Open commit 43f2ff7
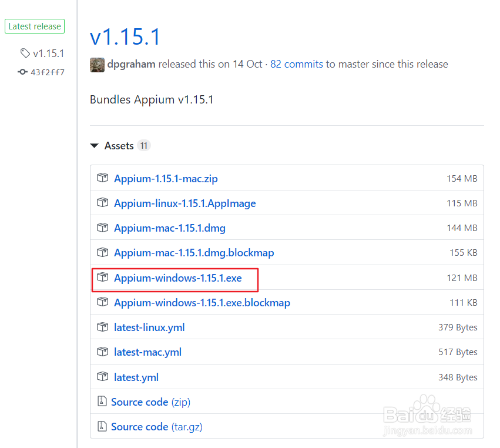This screenshot has width=500, height=448. coord(48,72)
